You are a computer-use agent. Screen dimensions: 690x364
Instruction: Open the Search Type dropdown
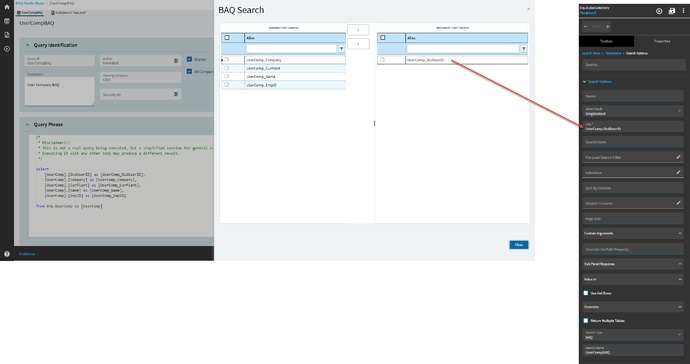click(x=633, y=335)
